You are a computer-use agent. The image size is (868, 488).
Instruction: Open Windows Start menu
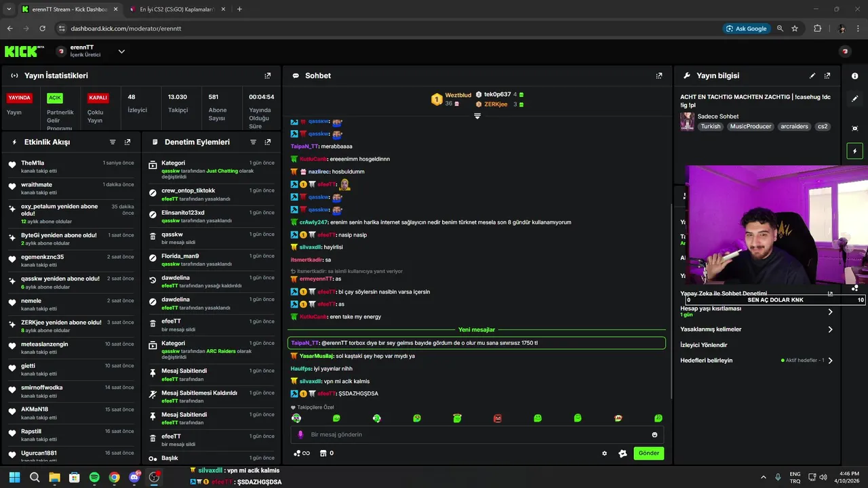[14, 477]
